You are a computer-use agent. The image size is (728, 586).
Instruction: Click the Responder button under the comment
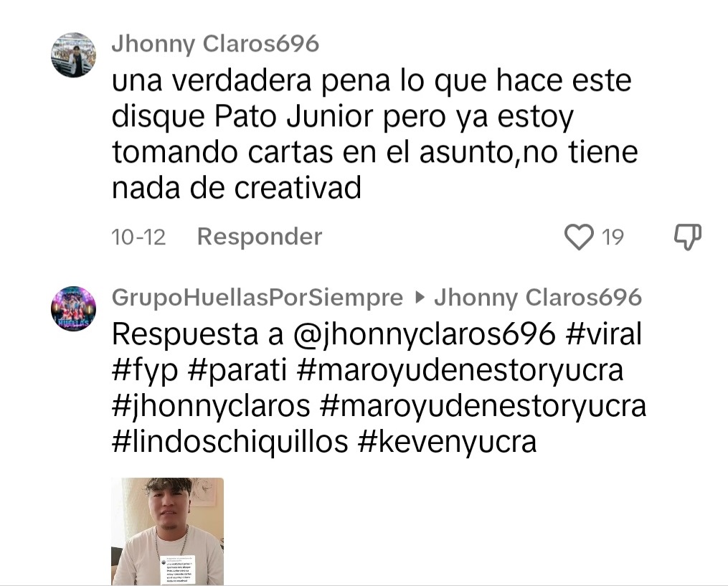(260, 237)
